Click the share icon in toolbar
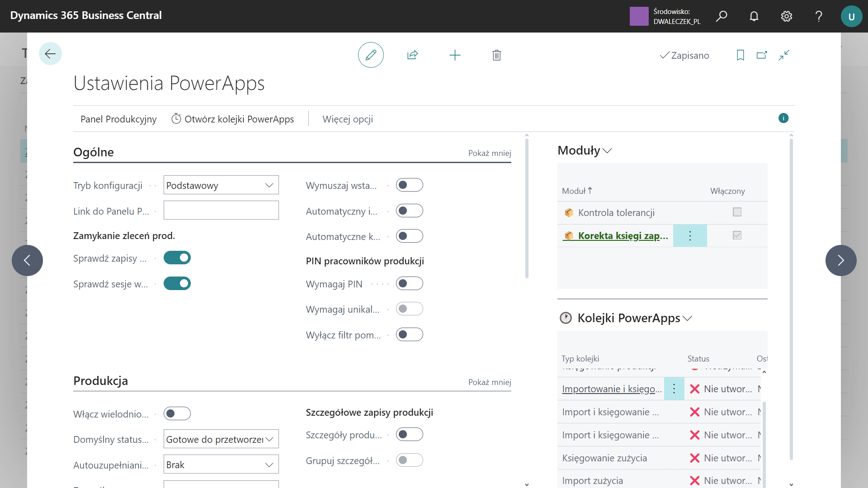The image size is (868, 488). click(x=412, y=55)
